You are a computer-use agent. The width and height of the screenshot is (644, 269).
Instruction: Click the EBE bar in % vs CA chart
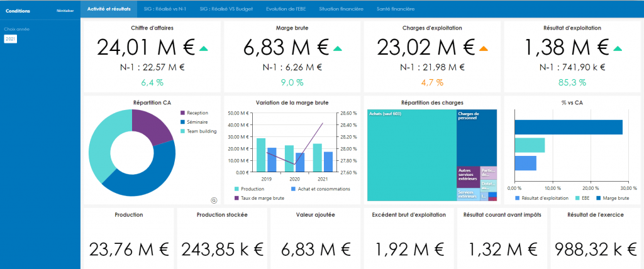pyautogui.click(x=530, y=145)
